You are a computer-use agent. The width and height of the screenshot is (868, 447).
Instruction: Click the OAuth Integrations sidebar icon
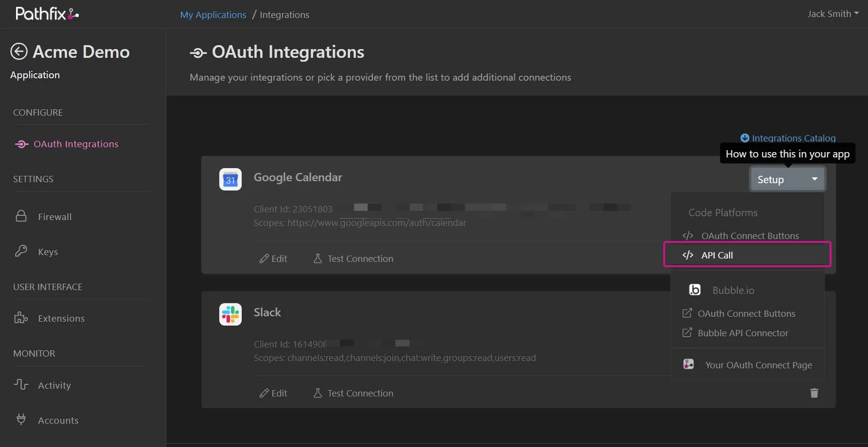(x=22, y=144)
